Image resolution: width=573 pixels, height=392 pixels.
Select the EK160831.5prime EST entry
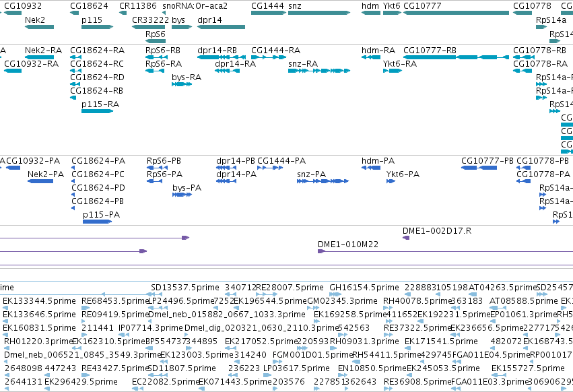(39, 328)
